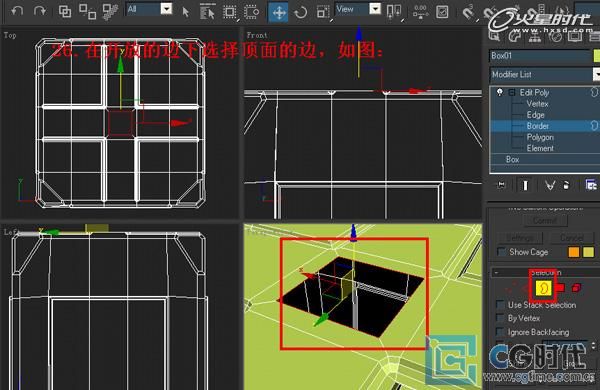
Task: Select the Border sub-object selection icon
Action: 543,287
